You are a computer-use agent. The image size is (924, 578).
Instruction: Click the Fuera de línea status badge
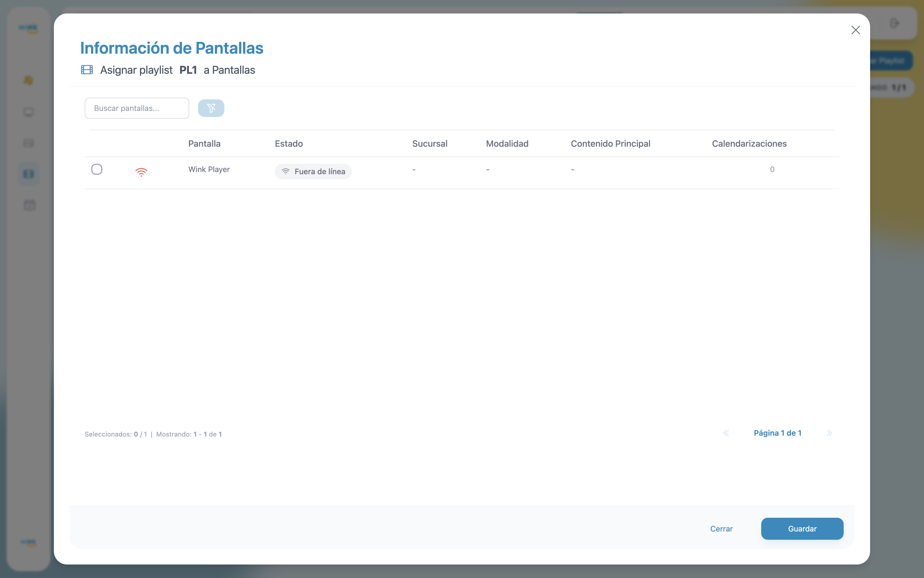coord(313,171)
